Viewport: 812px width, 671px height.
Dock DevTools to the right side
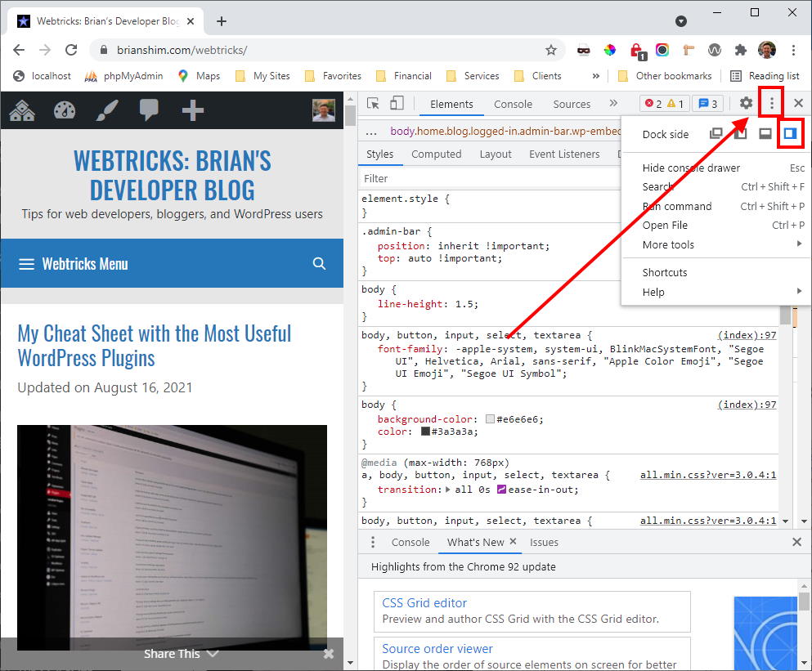790,134
